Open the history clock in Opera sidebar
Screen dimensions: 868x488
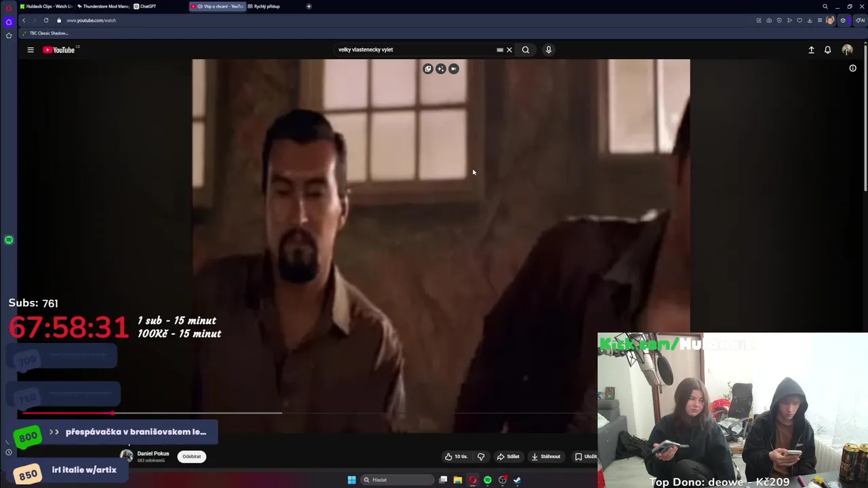(x=9, y=452)
